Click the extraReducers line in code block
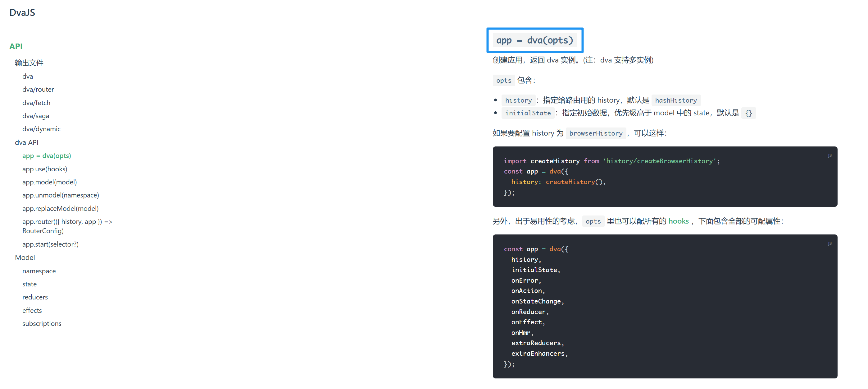 coord(538,343)
